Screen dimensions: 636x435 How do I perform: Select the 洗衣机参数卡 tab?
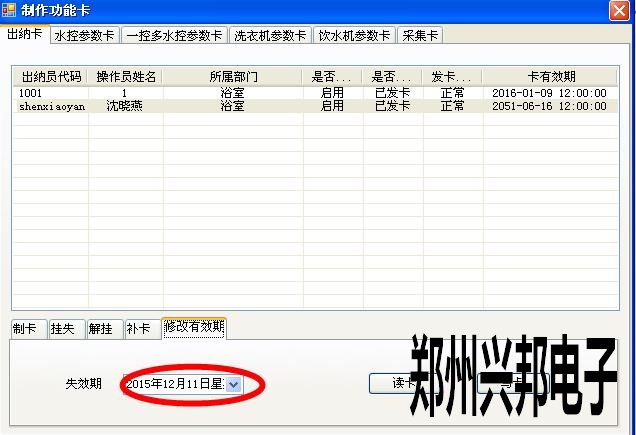(x=270, y=36)
